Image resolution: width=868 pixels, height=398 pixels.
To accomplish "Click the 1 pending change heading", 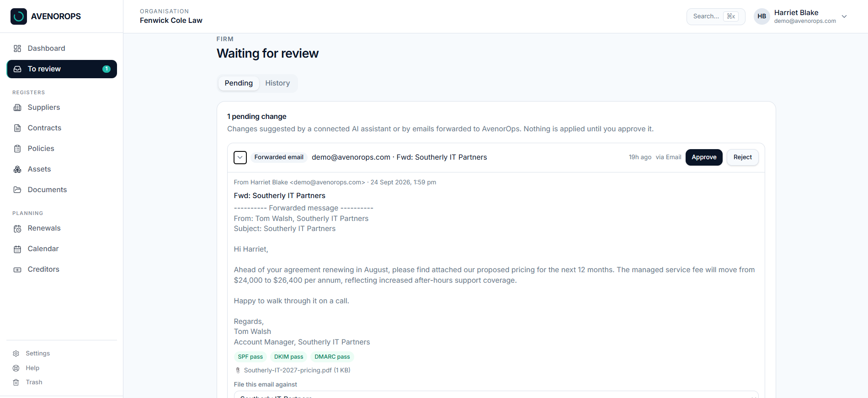I will [257, 117].
